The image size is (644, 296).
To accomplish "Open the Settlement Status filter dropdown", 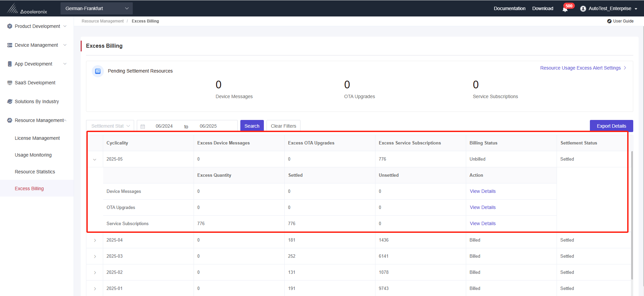I will pyautogui.click(x=110, y=126).
